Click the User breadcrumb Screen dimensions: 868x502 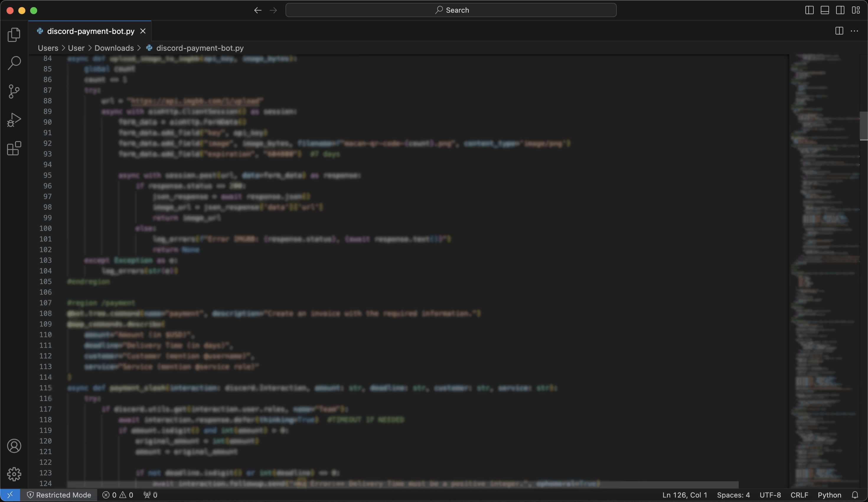tap(76, 48)
